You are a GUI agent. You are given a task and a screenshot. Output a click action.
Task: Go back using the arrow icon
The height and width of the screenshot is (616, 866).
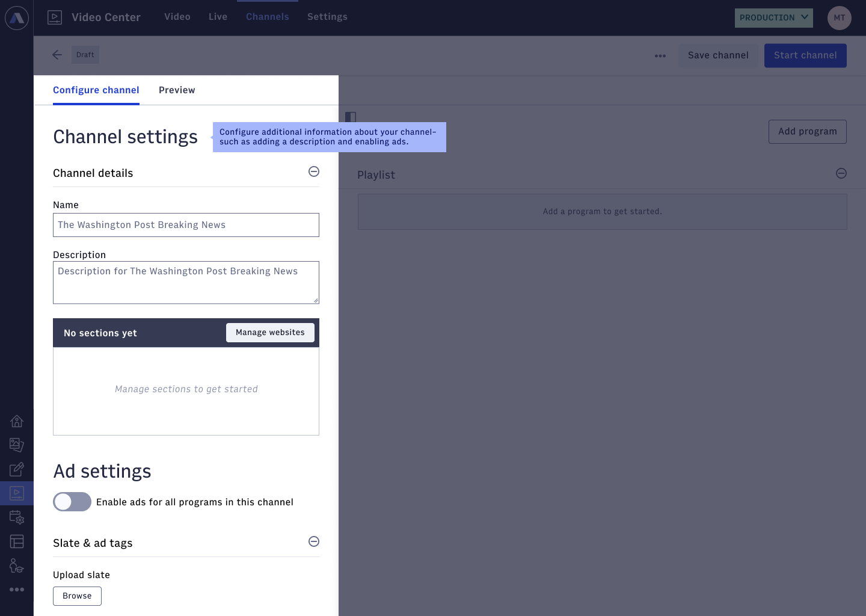(57, 55)
